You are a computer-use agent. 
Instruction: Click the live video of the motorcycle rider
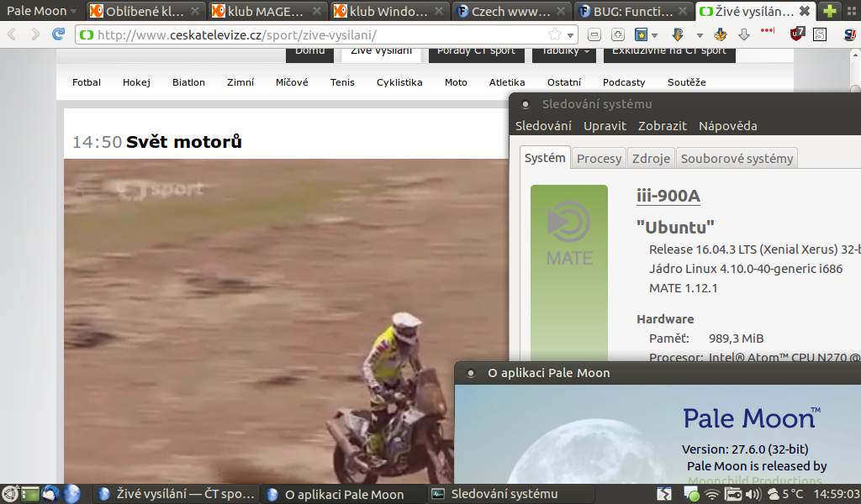(286, 321)
